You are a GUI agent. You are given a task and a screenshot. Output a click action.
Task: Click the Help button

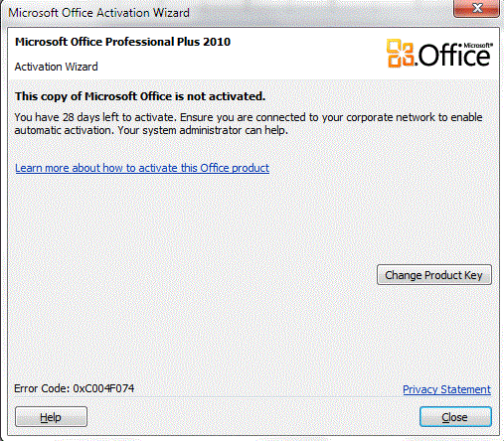[51, 417]
